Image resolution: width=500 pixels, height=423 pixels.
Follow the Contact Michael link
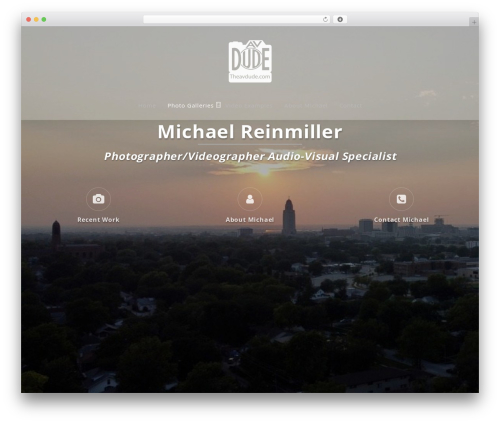[401, 220]
